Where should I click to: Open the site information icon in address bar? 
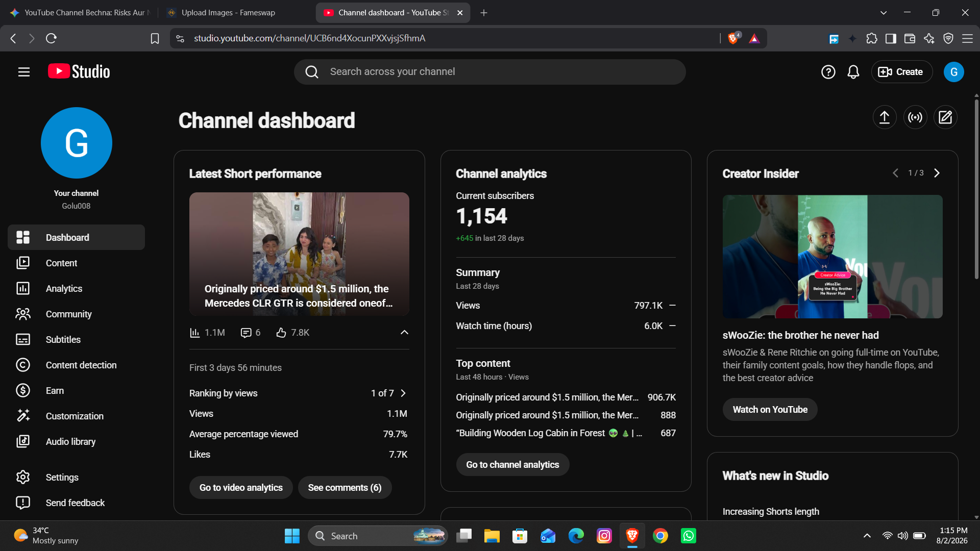coord(180,38)
